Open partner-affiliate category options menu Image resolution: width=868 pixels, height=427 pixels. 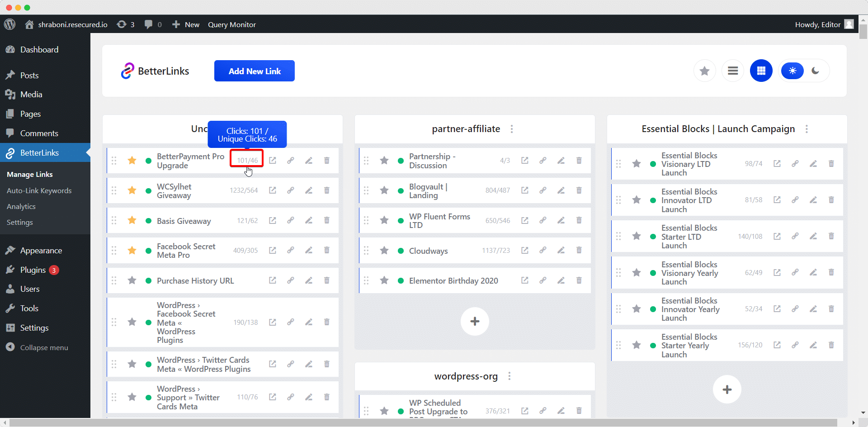[512, 129]
